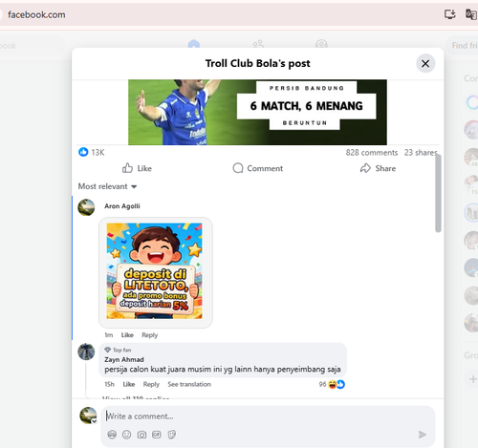Click the 1m timestamp on Aron Agolli's comment

pos(109,335)
